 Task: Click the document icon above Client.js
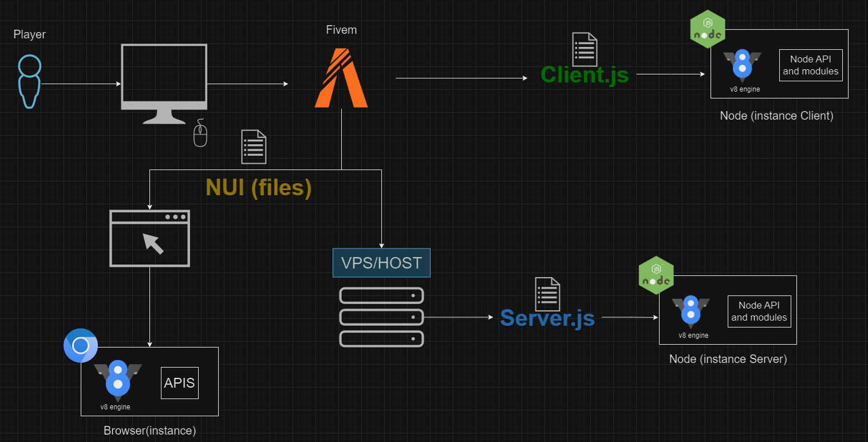585,49
